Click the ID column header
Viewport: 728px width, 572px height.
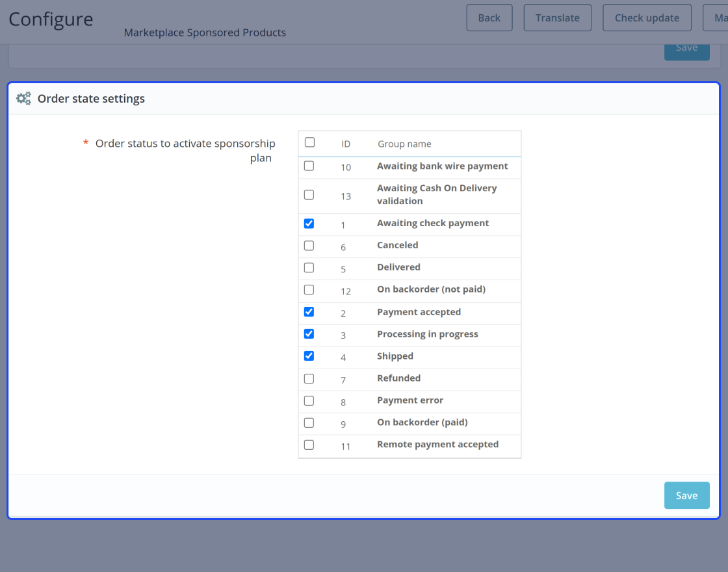tap(346, 144)
